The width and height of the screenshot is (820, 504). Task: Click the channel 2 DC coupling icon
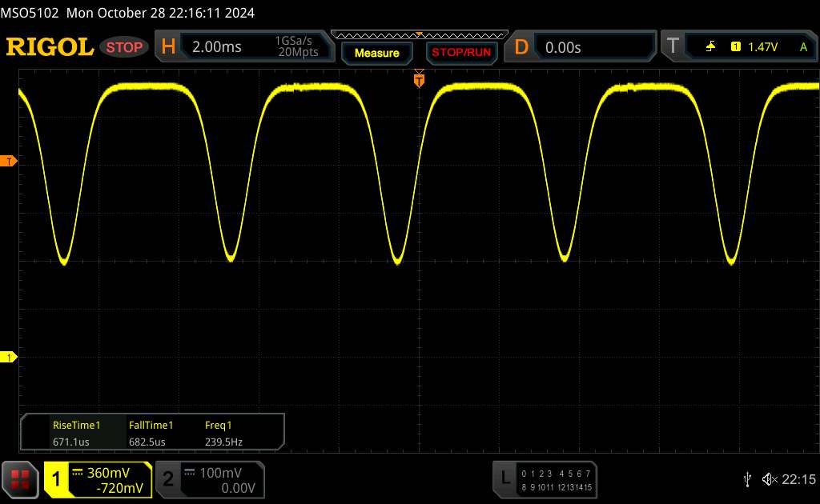[x=190, y=473]
